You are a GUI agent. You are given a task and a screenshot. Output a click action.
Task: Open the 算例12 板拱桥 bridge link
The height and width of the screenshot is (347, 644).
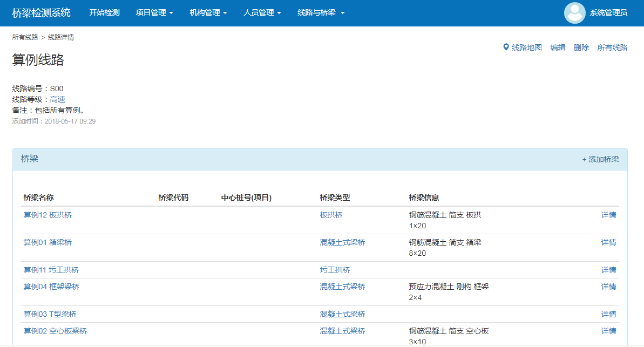click(48, 215)
